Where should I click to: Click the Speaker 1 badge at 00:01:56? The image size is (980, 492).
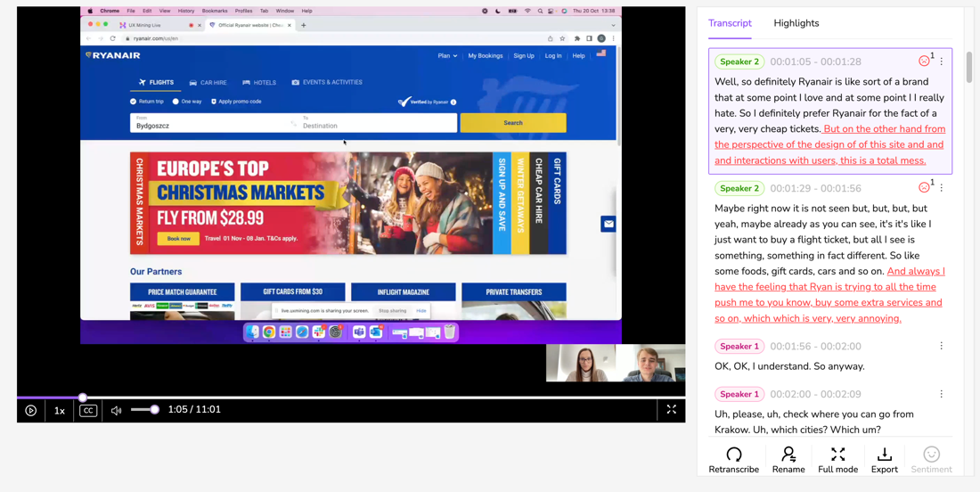click(x=739, y=347)
